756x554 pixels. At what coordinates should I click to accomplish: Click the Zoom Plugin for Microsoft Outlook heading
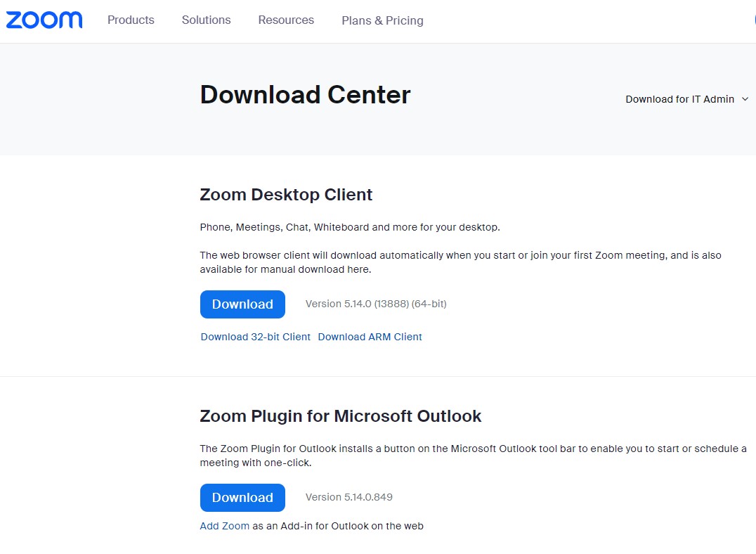(340, 416)
